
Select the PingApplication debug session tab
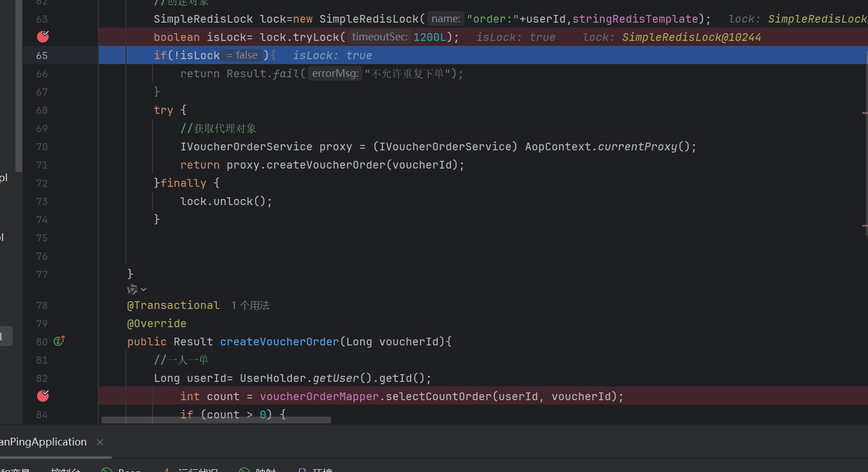[43, 442]
